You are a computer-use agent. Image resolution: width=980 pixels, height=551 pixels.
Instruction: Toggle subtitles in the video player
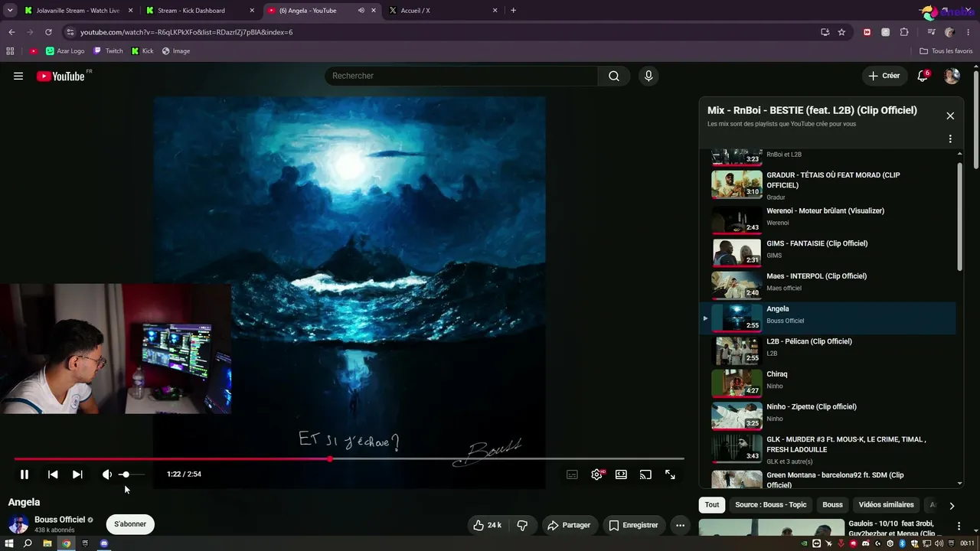tap(572, 474)
